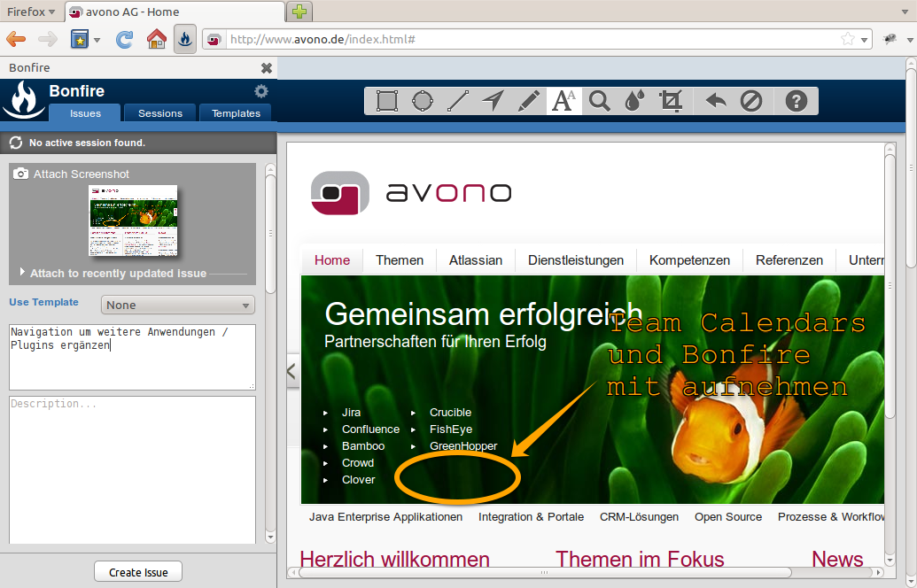Open the bookmarks button dropdown arrow
Viewport: 917px width, 588px height.
coord(97,40)
